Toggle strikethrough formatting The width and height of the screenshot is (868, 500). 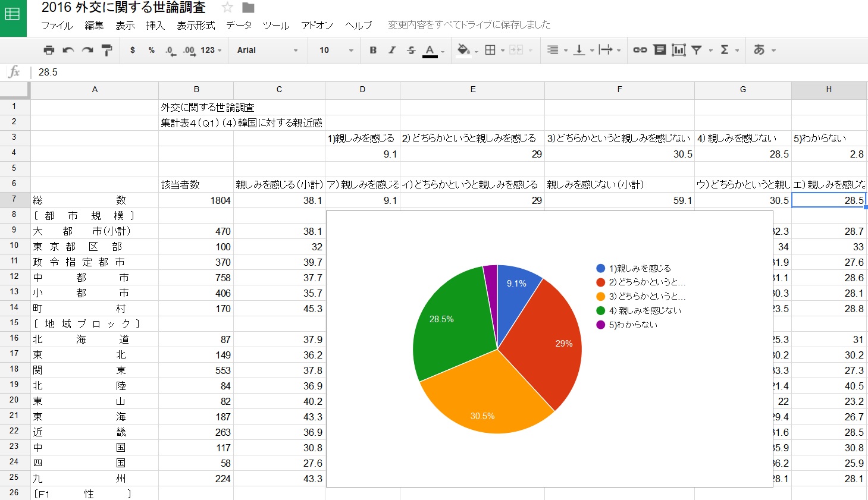(411, 50)
